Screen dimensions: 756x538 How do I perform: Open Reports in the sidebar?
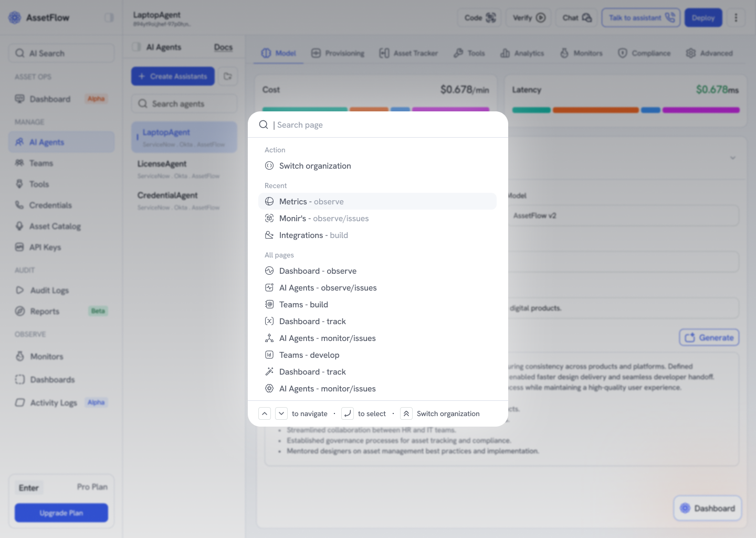[61, 311]
